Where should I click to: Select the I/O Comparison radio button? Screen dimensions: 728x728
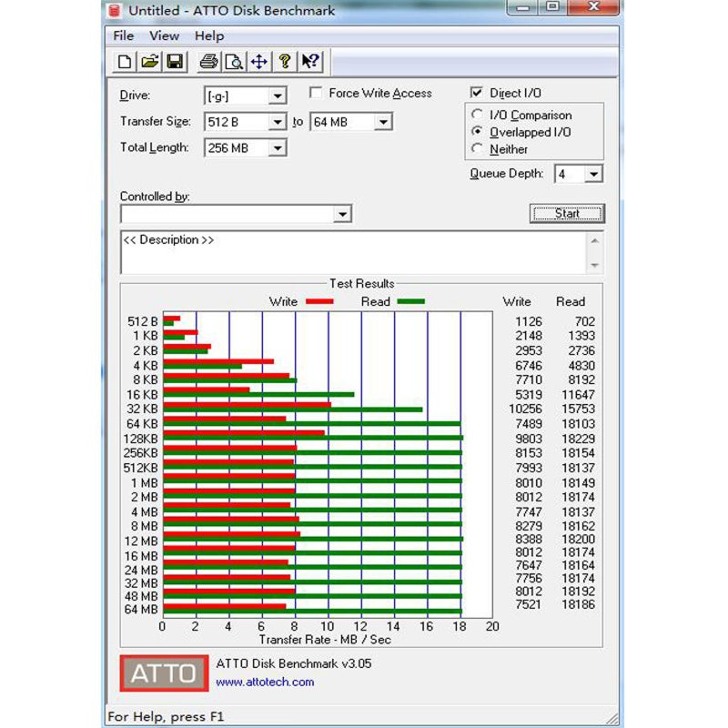pyautogui.click(x=477, y=115)
